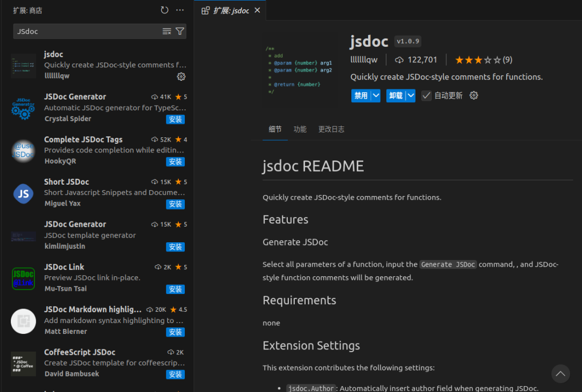Screen dimensions: 582x392
Task: Open the extension search filter funnel
Action: [x=179, y=32]
